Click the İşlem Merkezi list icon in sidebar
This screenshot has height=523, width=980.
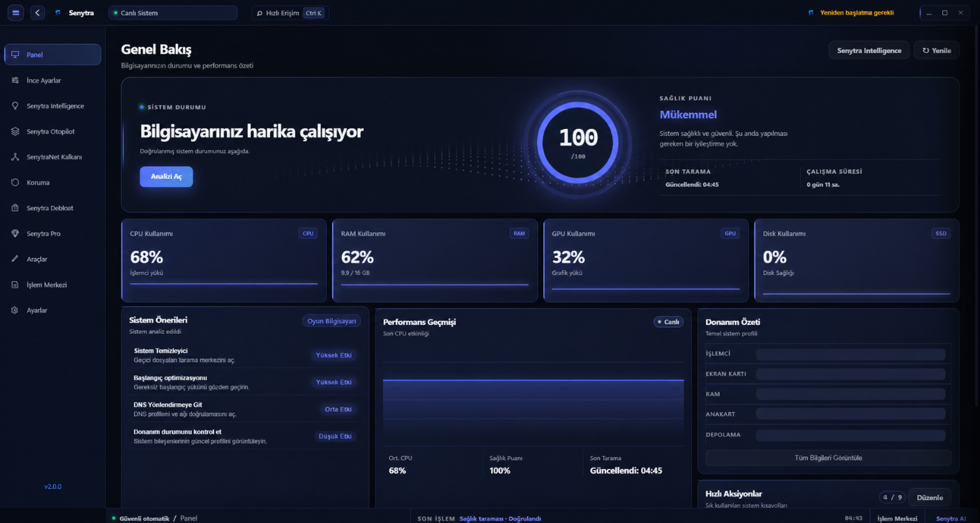(x=15, y=285)
